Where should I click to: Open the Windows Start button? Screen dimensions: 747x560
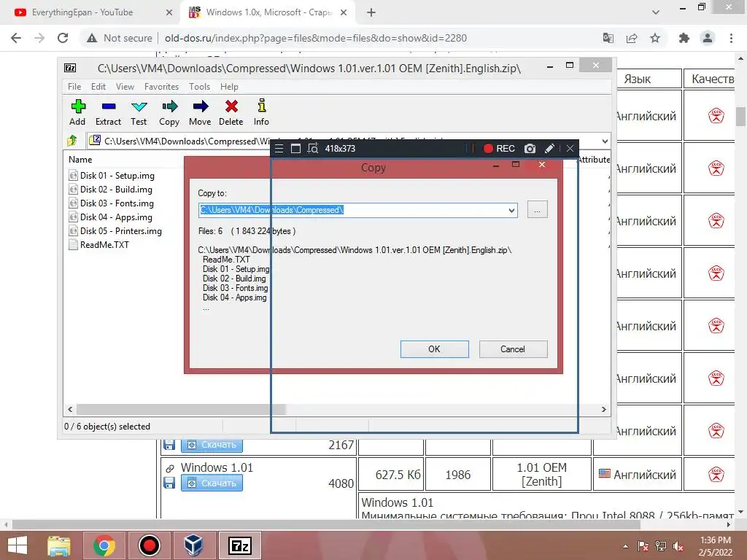tap(18, 545)
